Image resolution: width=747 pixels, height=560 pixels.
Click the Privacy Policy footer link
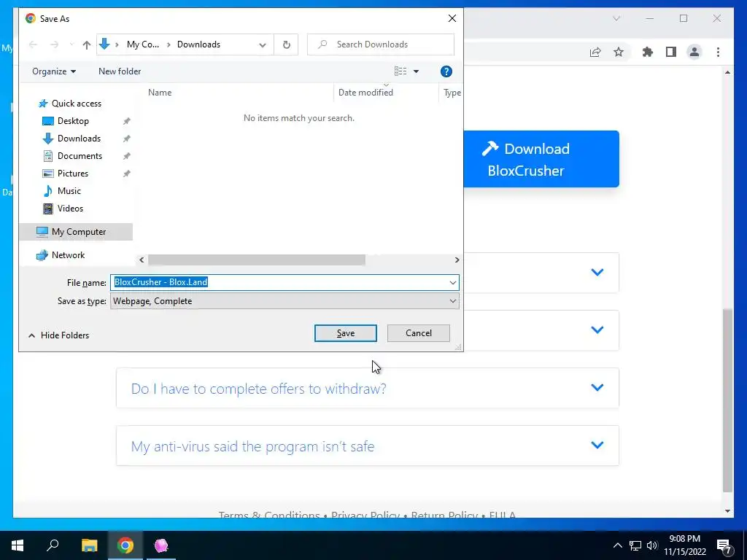365,514
